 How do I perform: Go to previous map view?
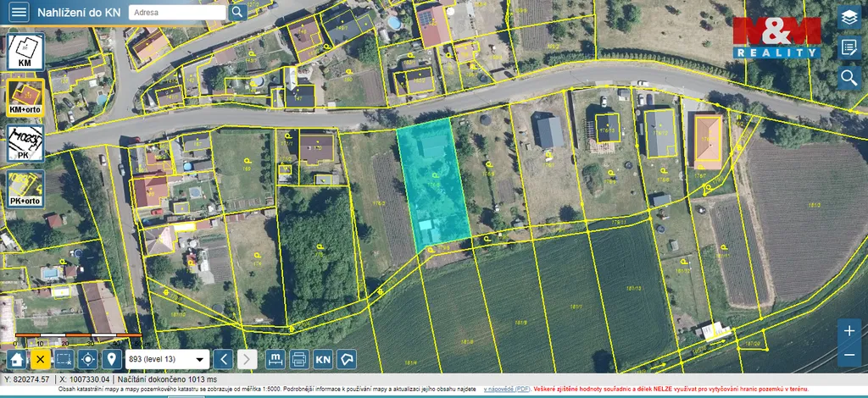(x=222, y=359)
